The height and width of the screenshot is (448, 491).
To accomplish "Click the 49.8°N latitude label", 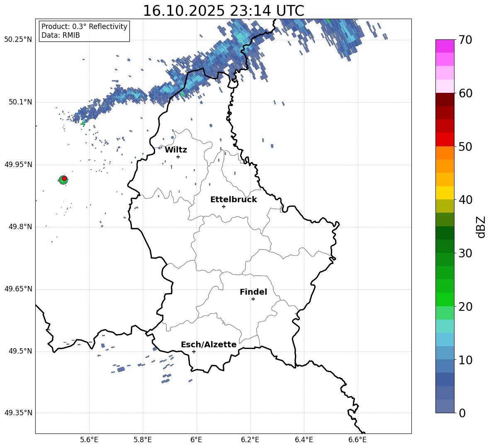I will point(20,227).
